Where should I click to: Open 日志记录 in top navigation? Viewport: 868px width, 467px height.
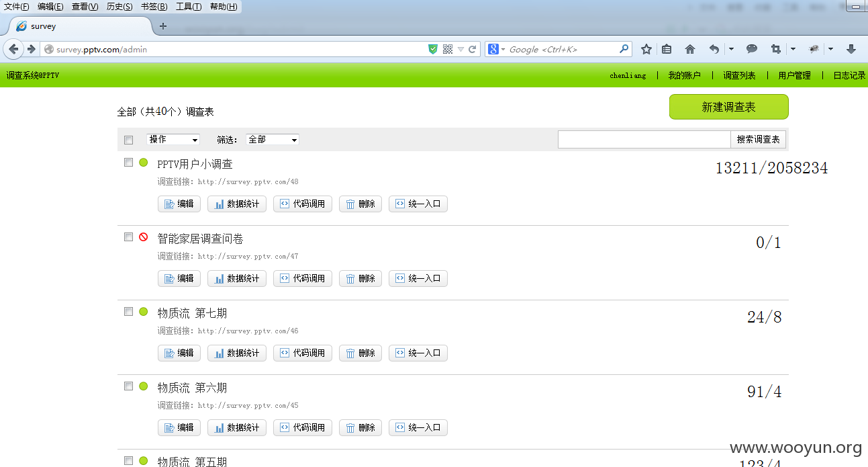click(x=849, y=75)
